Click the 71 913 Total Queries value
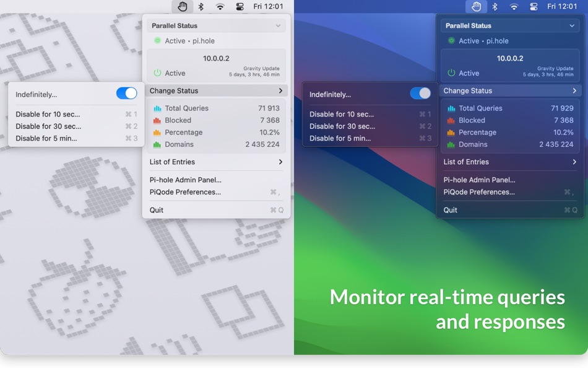588x368 pixels. coord(269,108)
